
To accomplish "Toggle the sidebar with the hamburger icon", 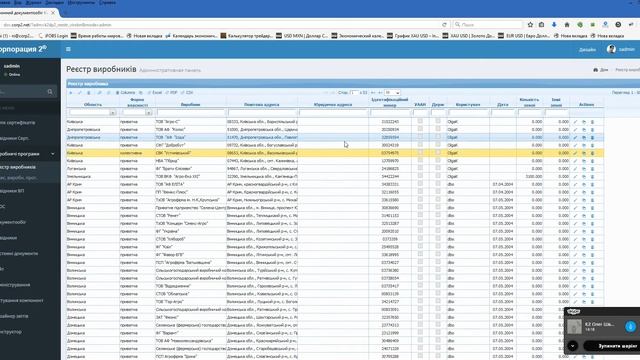I will pos(68,49).
